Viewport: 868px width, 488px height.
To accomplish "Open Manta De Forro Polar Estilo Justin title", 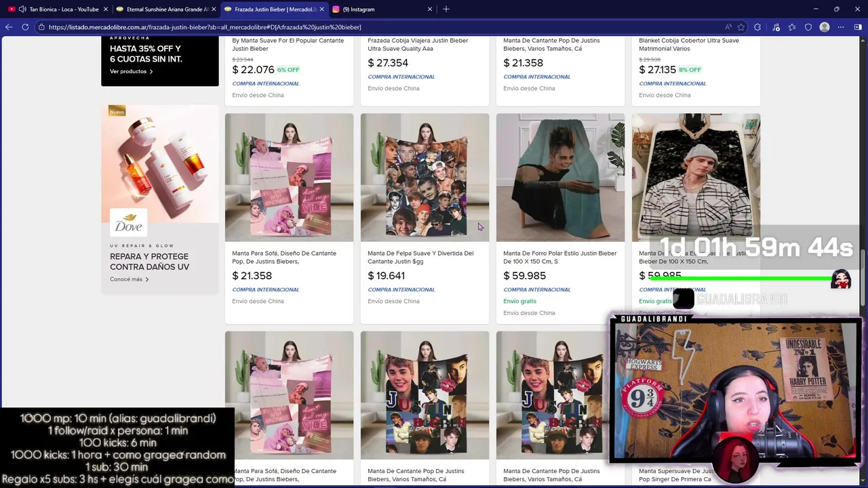I will point(560,258).
